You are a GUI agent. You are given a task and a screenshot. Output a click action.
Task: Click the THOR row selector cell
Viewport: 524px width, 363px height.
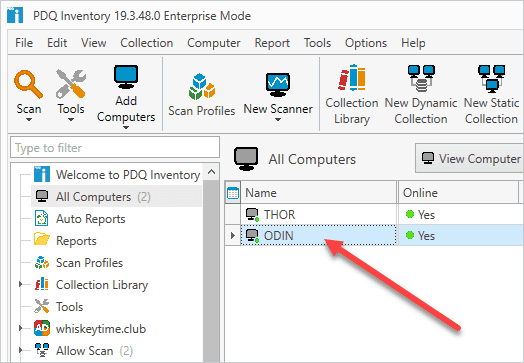click(233, 215)
